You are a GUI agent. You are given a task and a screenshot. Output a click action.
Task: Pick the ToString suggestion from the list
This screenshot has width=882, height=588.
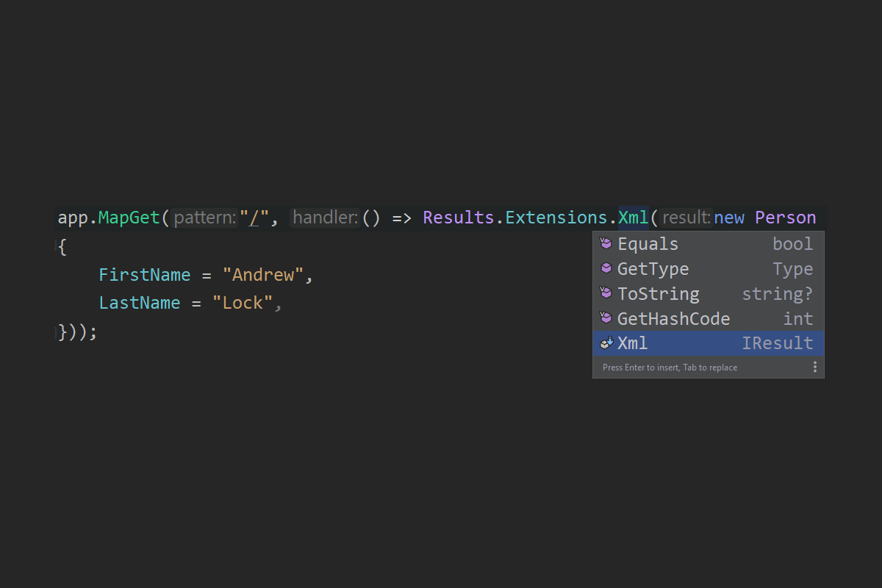(658, 294)
